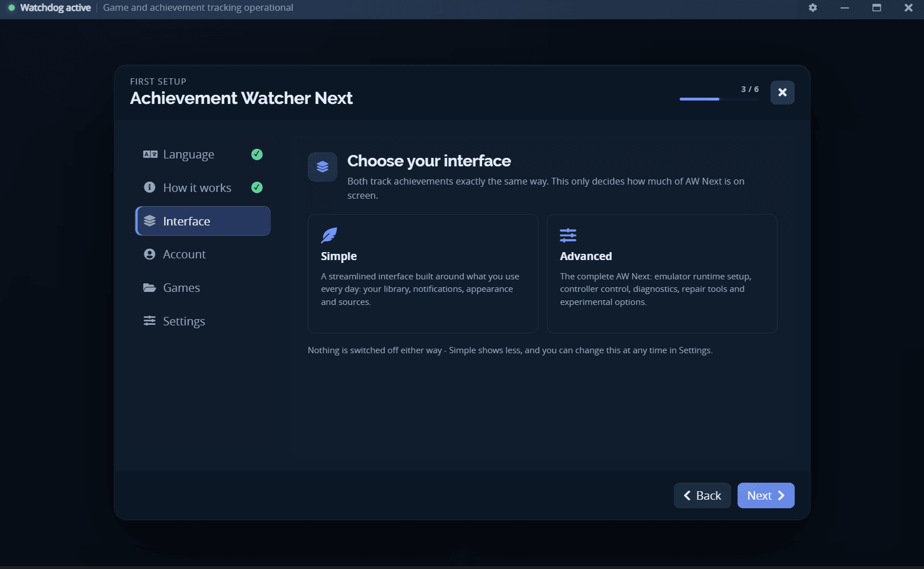924x569 pixels.
Task: Click the green checkmark beside How it works
Action: [257, 187]
